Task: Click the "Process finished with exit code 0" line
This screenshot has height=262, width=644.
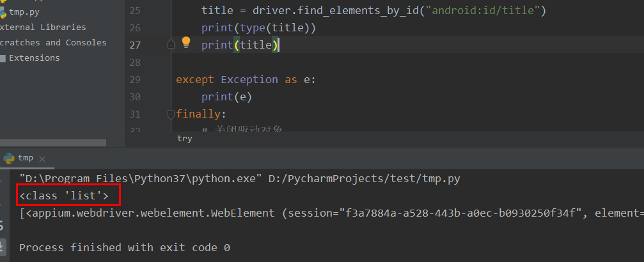Action: tap(125, 247)
